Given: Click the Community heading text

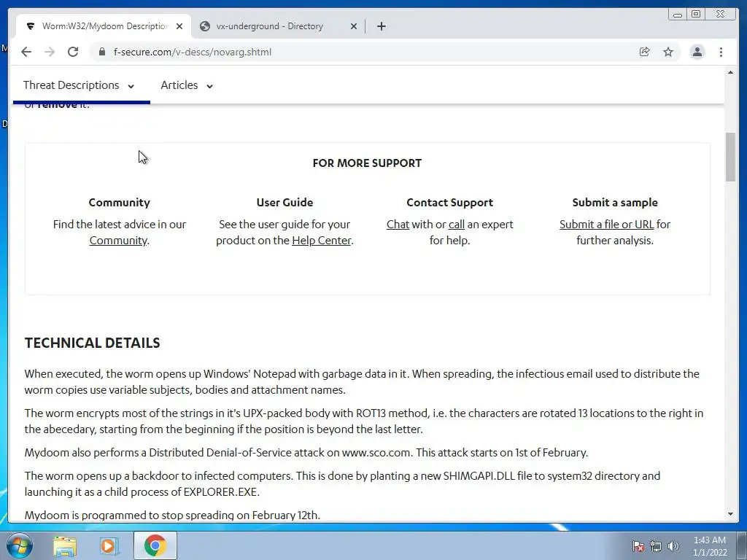Looking at the screenshot, I should pyautogui.click(x=119, y=203).
